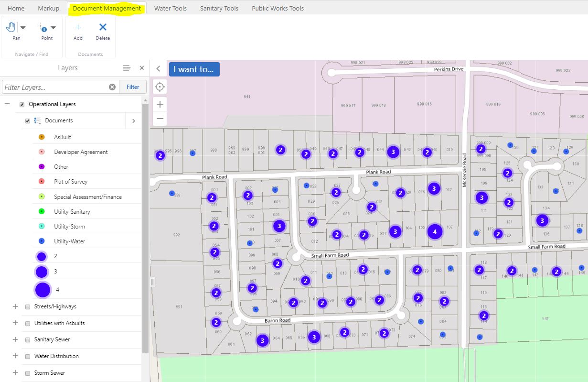Switch to the Markup tab
Image resolution: width=588 pixels, height=382 pixels.
pos(49,8)
